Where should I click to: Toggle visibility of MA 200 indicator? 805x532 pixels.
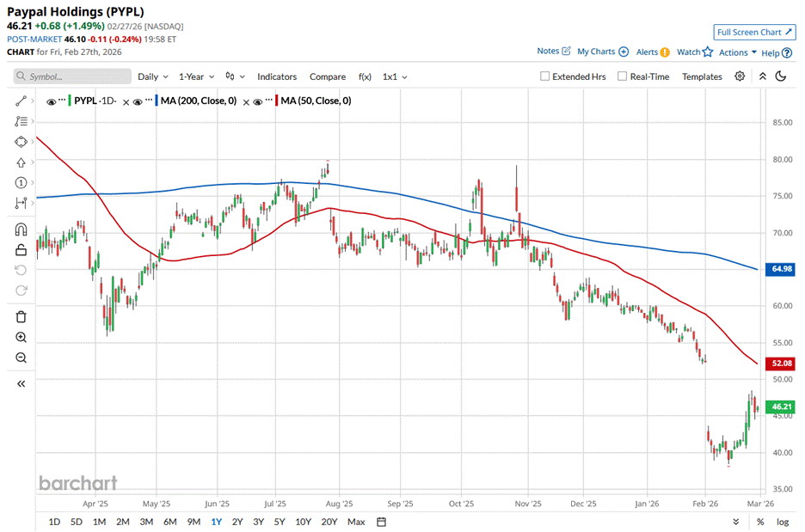pos(137,101)
